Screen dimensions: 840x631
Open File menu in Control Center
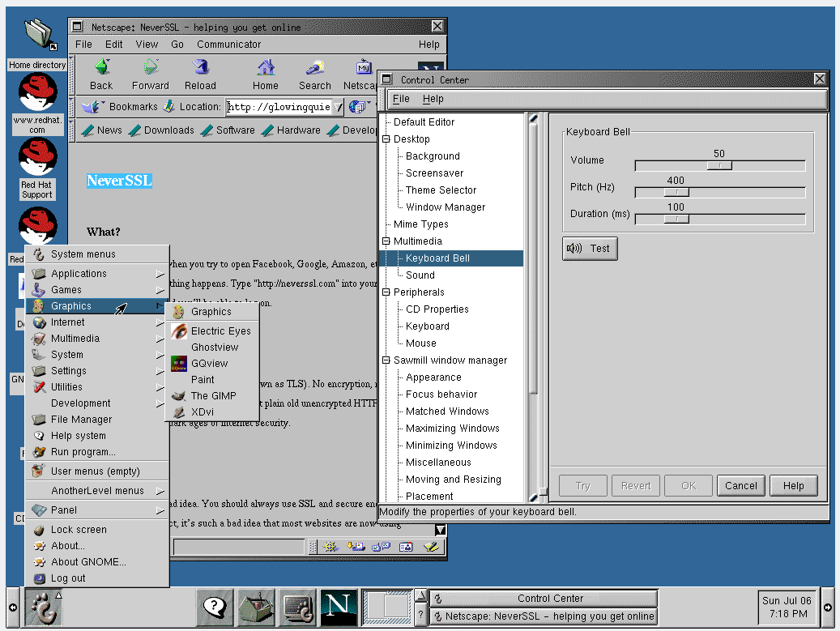401,99
